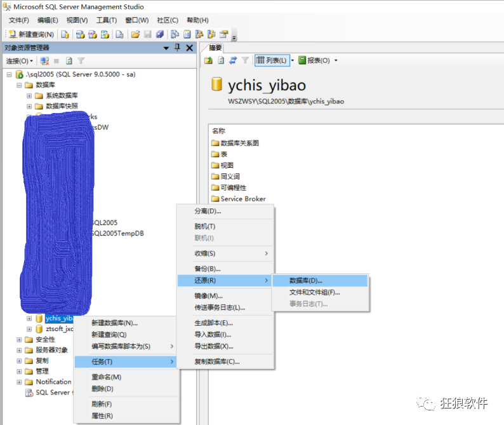Click the Registered Servers toolbar icon

point(175,34)
